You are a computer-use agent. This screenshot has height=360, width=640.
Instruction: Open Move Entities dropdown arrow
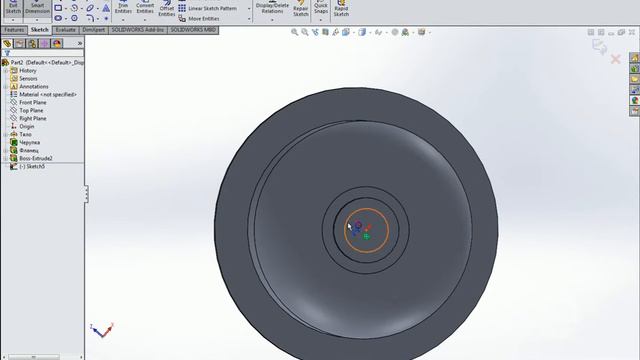[x=249, y=19]
